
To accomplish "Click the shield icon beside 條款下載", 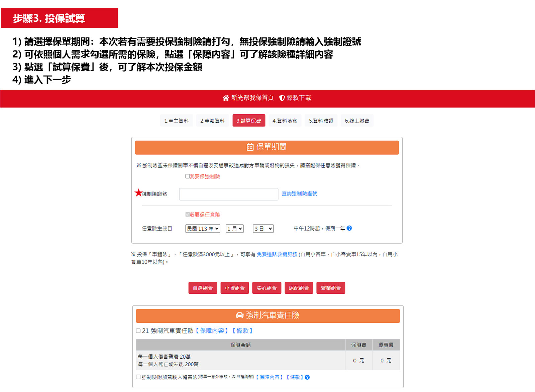I will point(282,98).
